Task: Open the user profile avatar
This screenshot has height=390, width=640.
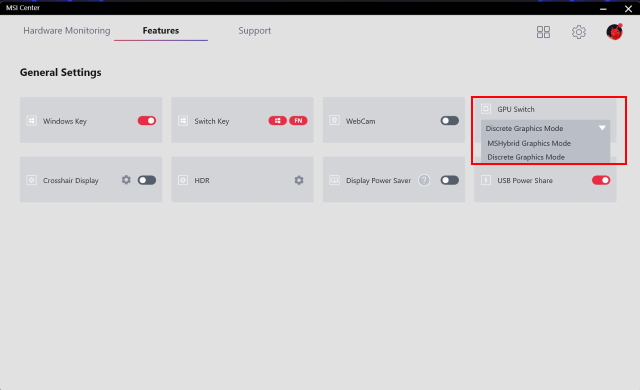Action: [x=614, y=32]
